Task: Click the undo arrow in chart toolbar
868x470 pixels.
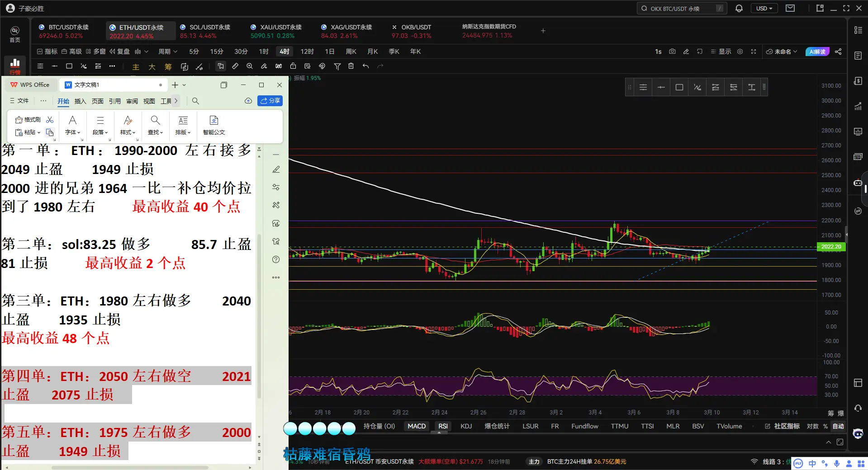Action: coord(365,66)
